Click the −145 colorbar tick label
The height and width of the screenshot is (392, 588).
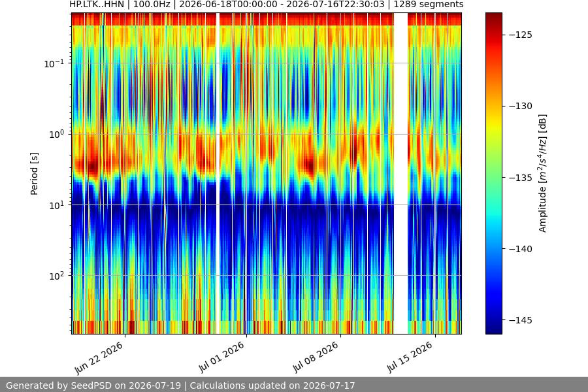(521, 320)
